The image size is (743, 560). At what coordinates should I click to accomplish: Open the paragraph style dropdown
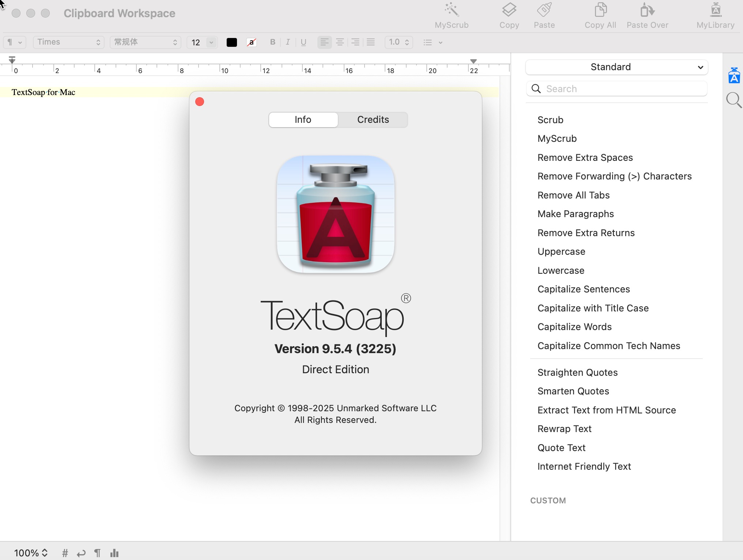pyautogui.click(x=15, y=42)
